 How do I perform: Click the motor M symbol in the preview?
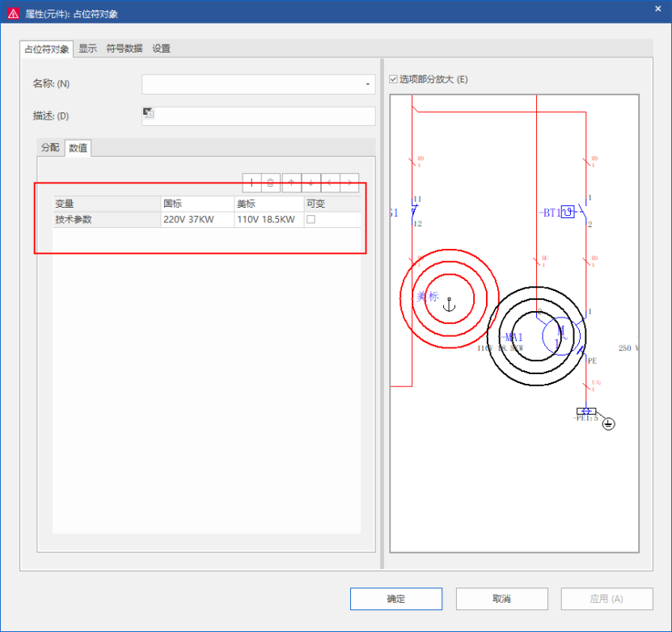point(560,336)
